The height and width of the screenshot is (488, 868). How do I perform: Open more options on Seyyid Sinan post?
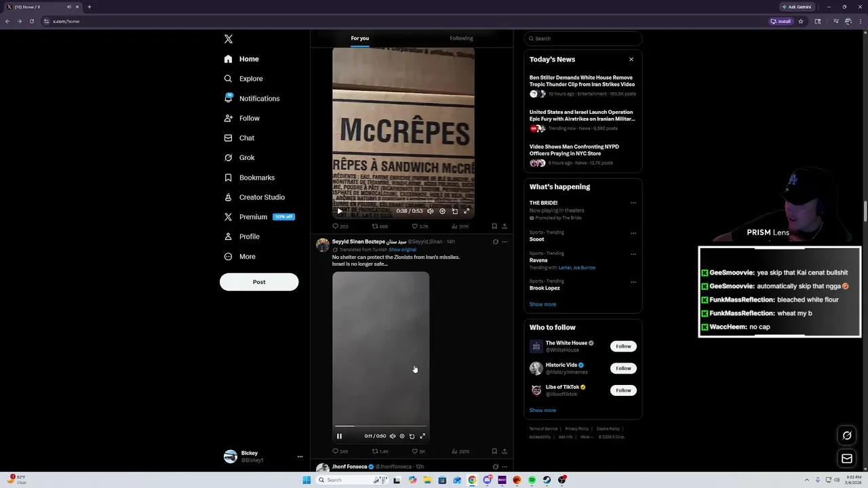[505, 242]
